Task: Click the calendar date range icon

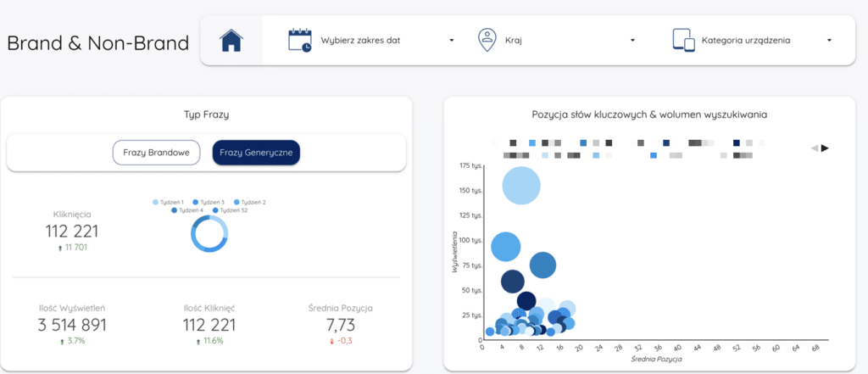Action: [x=299, y=40]
